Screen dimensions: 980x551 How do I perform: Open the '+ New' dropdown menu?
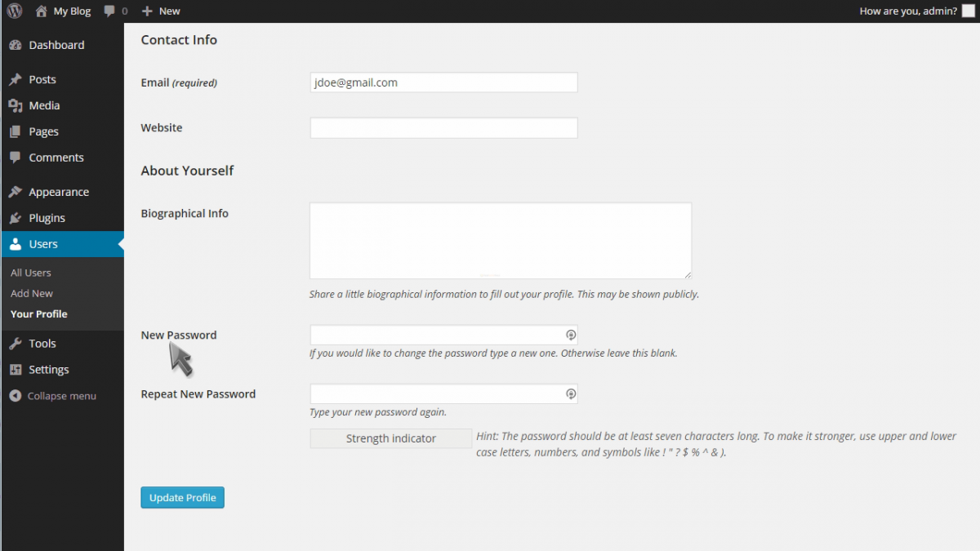pos(160,11)
